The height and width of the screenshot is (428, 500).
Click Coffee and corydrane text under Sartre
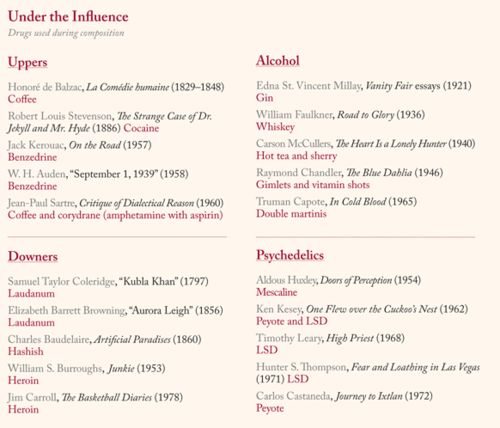pyautogui.click(x=115, y=215)
